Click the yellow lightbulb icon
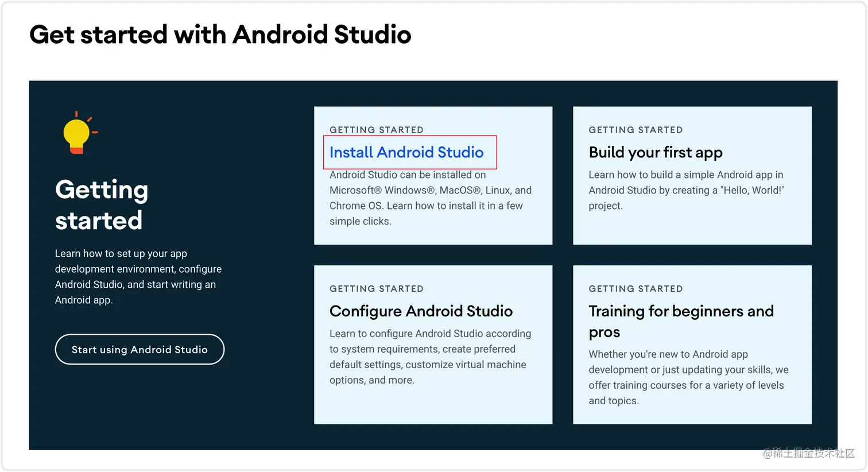The height and width of the screenshot is (472, 868). [x=79, y=133]
